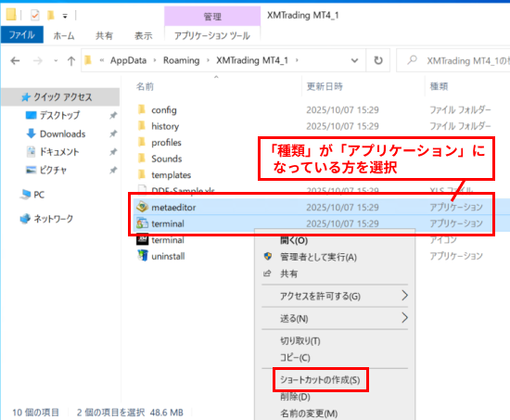Click quick access toolbar properties checkmark icon
The height and width of the screenshot is (420, 510).
(x=35, y=15)
